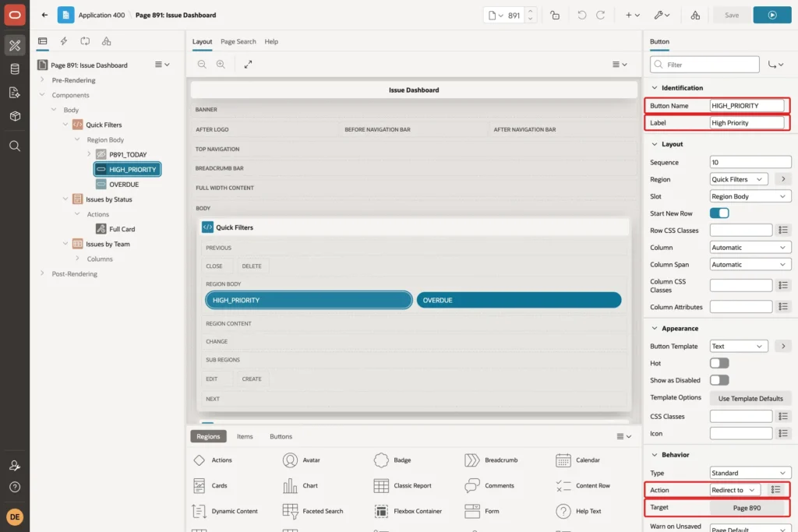Open Page Shared Components tree icon
The width and height of the screenshot is (798, 532).
pos(106,41)
